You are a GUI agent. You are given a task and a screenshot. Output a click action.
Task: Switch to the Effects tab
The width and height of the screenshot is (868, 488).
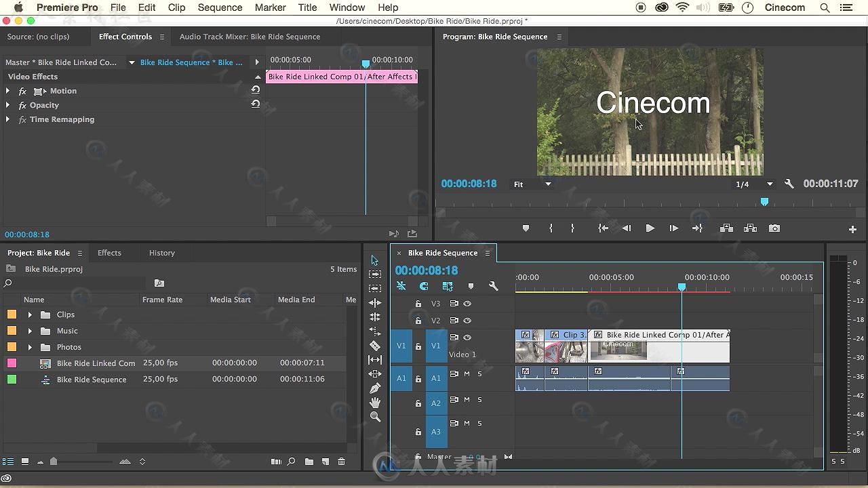coord(109,253)
